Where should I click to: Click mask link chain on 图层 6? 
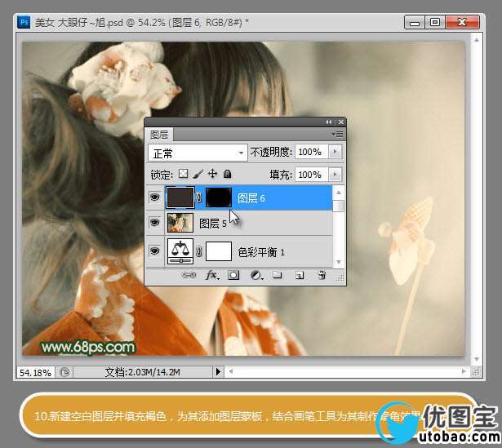pyautogui.click(x=199, y=197)
